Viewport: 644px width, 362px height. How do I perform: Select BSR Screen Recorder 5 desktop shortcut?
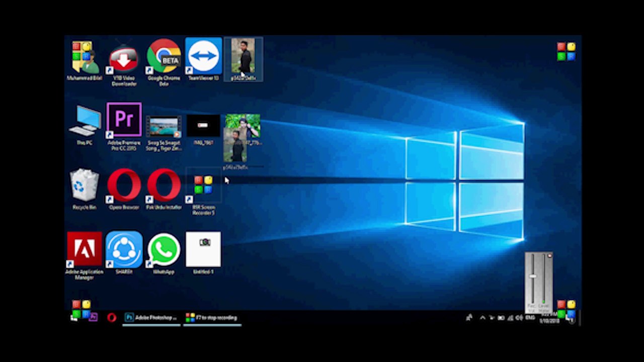tap(203, 195)
